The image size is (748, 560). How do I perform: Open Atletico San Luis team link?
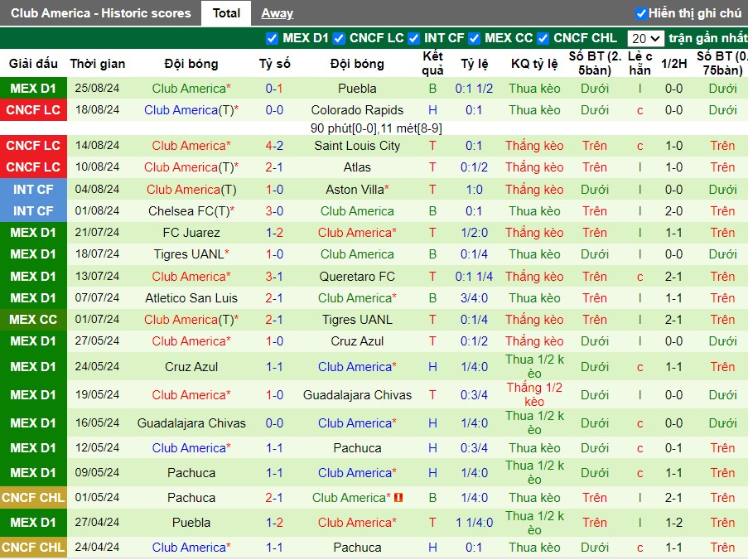tap(191, 298)
